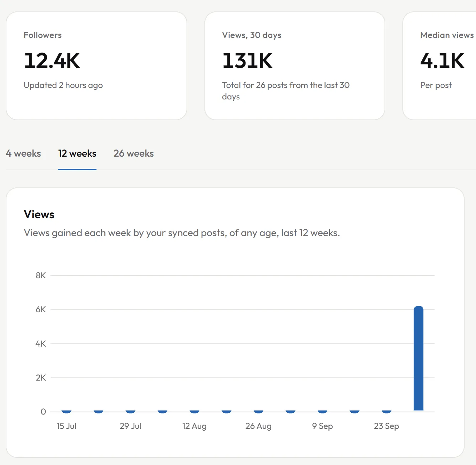The height and width of the screenshot is (465, 476).
Task: Click the 8K axis label
Action: pos(41,275)
